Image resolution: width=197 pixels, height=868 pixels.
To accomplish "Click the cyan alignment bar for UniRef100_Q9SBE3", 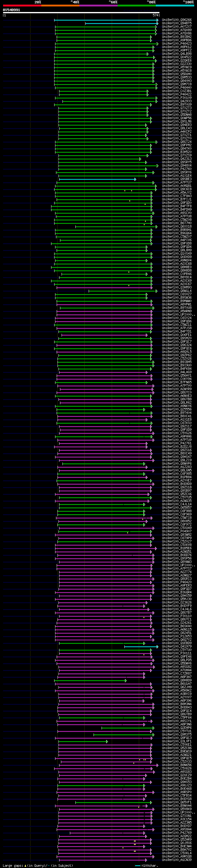I will pos(98,180).
